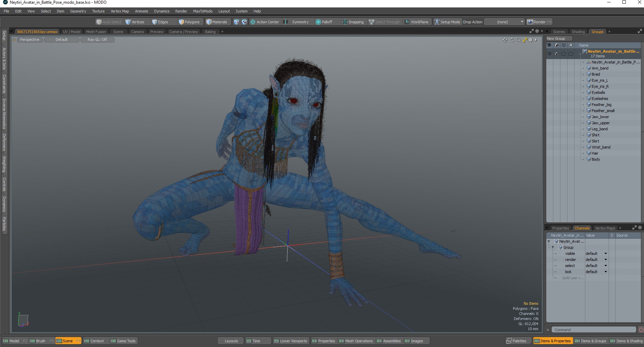
Task: Click the New Group button
Action: [x=559, y=38]
